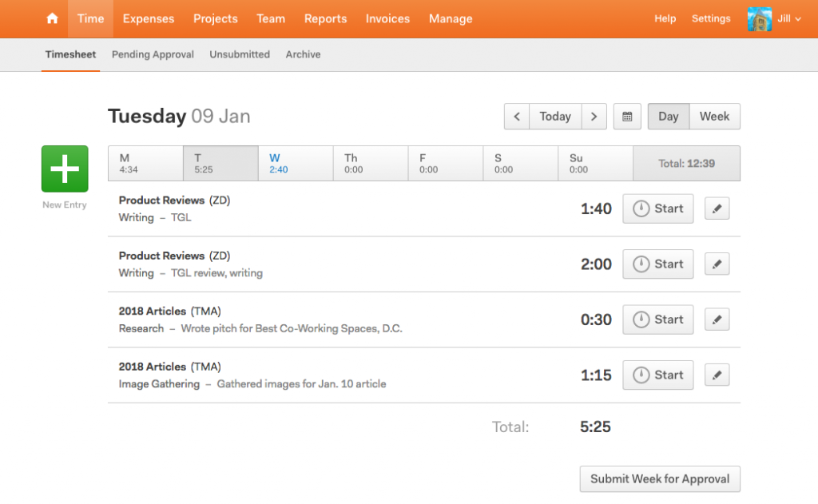818x504 pixels.
Task: Open the Expenses menu
Action: click(149, 19)
